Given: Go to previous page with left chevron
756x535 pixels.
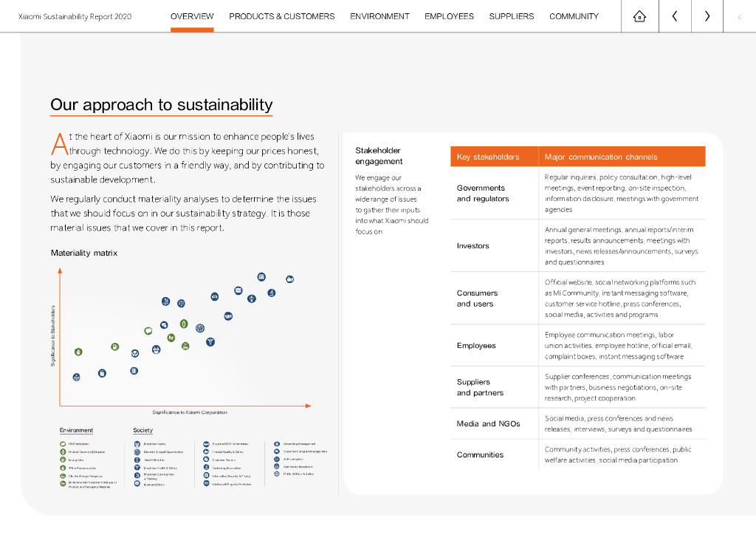Looking at the screenshot, I should [675, 16].
